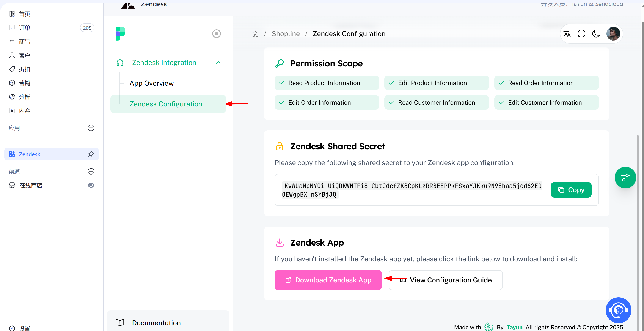
Task: Click Zendesk Configuration breadcrumb text
Action: coord(349,33)
